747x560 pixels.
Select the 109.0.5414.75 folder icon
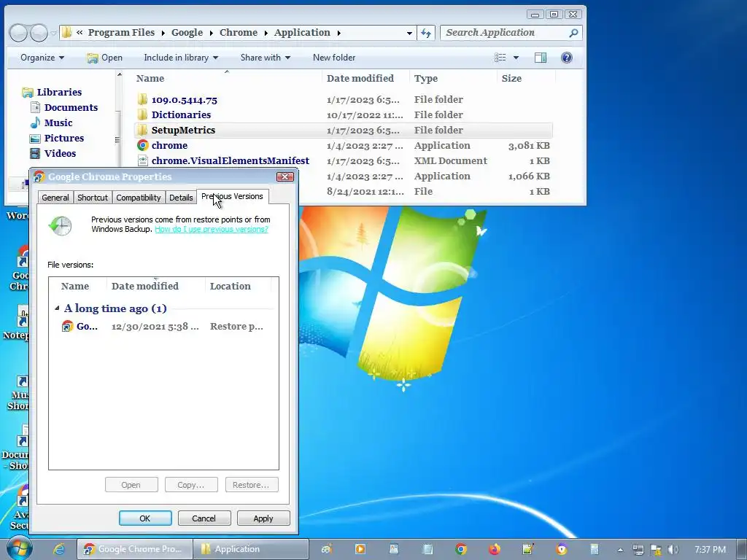click(x=142, y=99)
